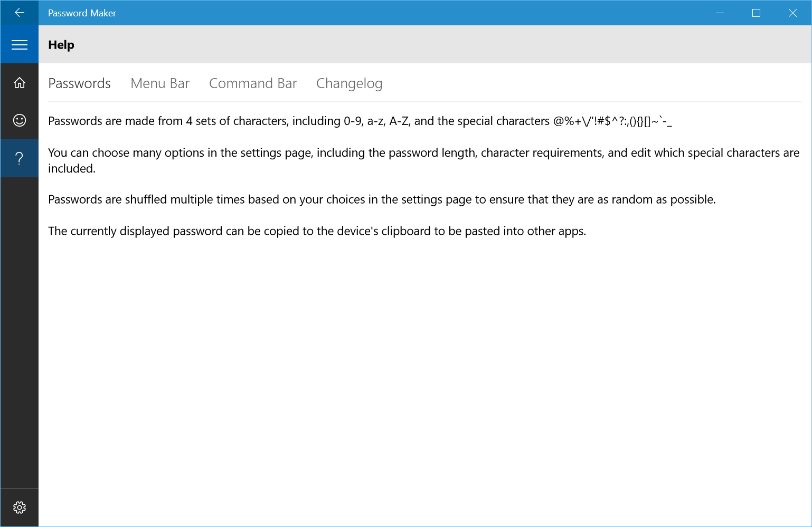Click the Help page heading
812x527 pixels.
(x=61, y=45)
